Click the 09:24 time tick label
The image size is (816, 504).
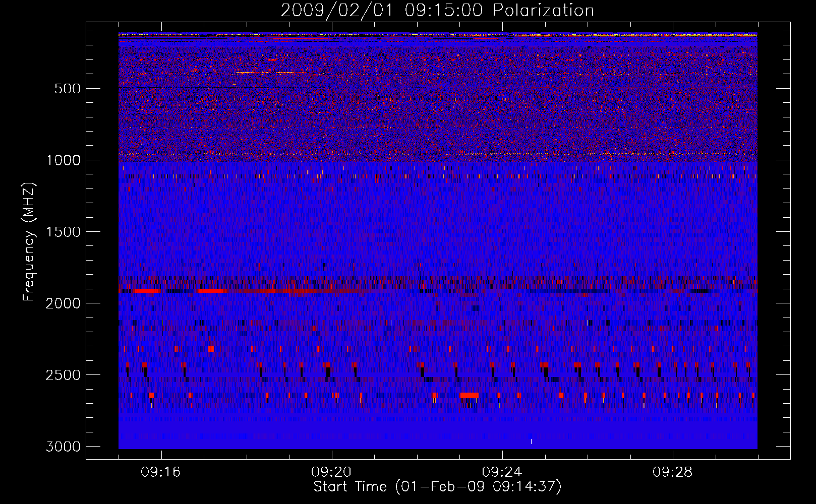click(502, 472)
